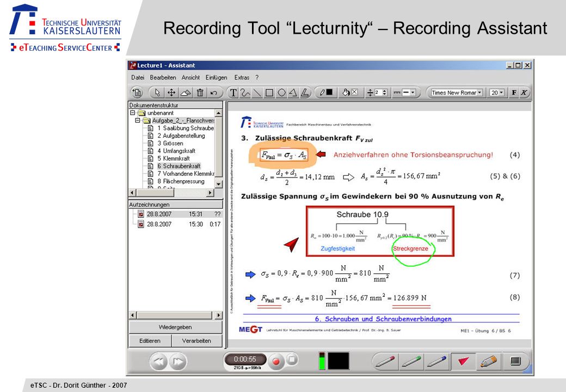Viewport: 566px width, 392px height.
Task: Go to previous page with rewind button
Action: (x=159, y=362)
